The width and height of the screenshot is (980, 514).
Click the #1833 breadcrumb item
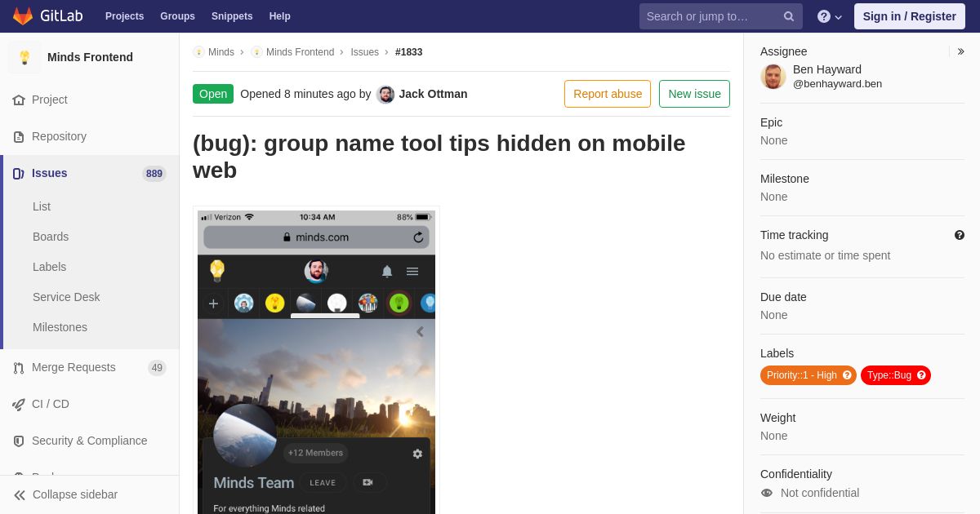point(409,52)
